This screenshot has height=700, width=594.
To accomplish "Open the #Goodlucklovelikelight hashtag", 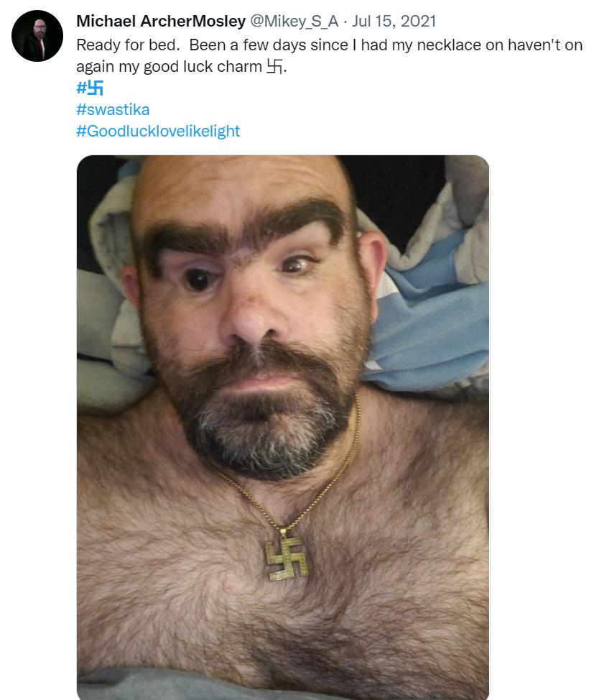I will click(x=158, y=131).
